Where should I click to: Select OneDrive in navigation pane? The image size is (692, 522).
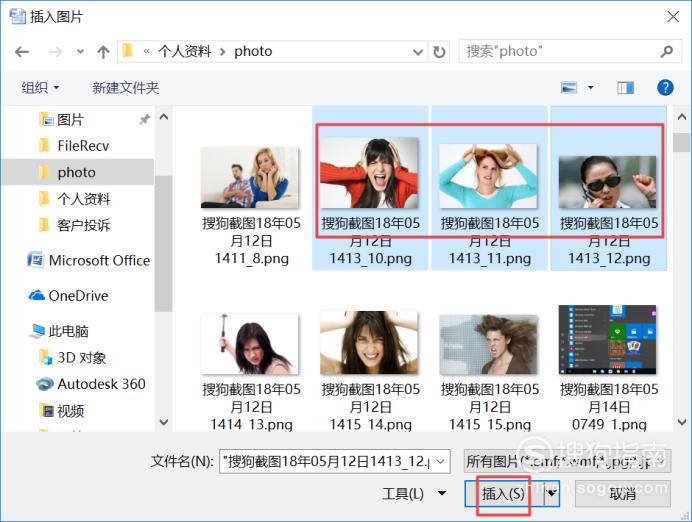coord(78,296)
